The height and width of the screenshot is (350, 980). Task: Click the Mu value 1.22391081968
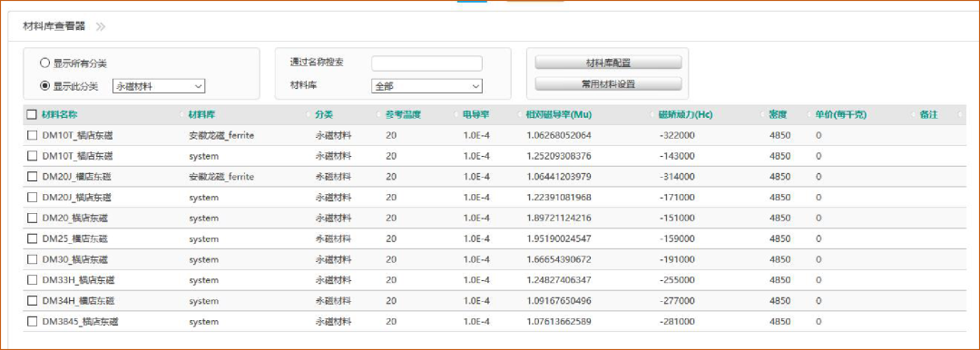tap(558, 198)
